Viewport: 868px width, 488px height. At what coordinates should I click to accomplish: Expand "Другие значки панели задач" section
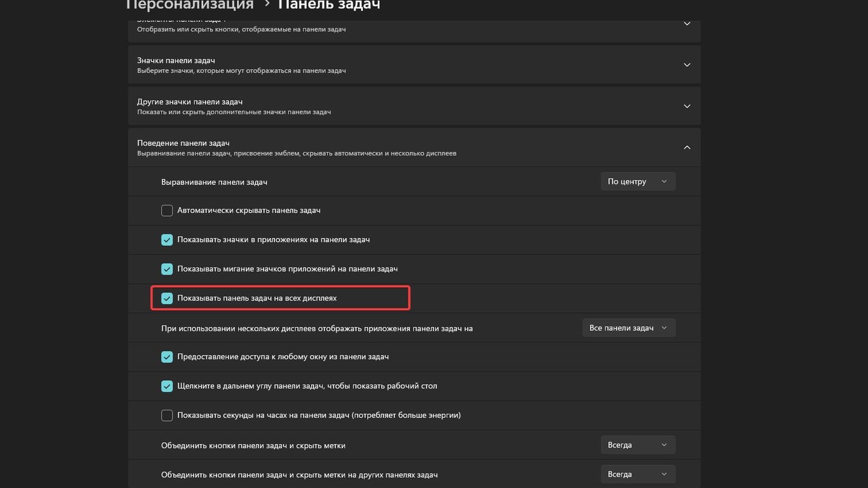click(x=687, y=106)
